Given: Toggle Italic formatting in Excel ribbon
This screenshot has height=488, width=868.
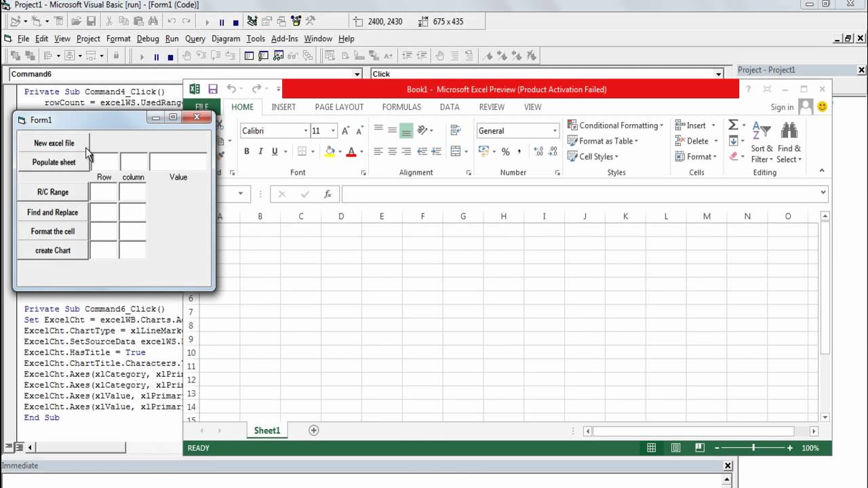Looking at the screenshot, I should click(x=260, y=151).
